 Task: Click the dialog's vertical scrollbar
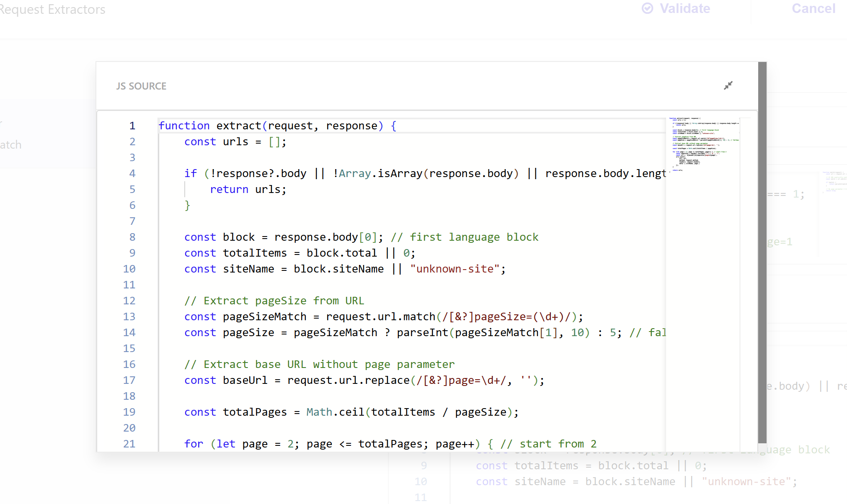[x=762, y=251]
